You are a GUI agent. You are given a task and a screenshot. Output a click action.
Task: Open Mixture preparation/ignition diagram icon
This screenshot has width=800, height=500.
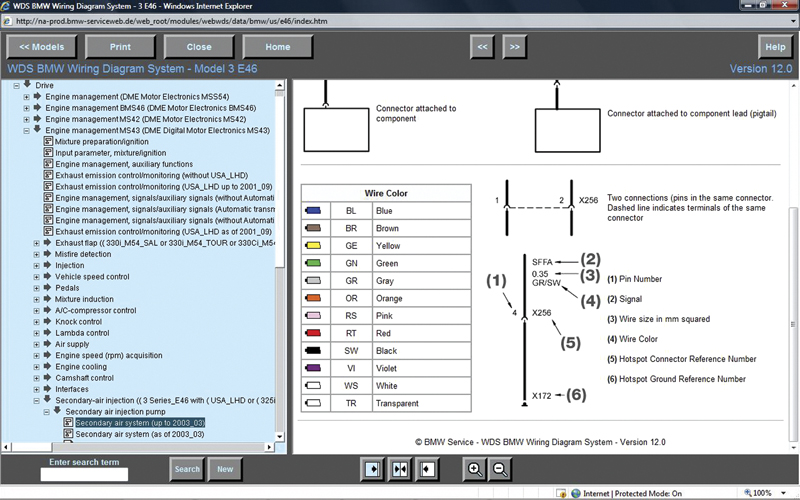pos(48,141)
